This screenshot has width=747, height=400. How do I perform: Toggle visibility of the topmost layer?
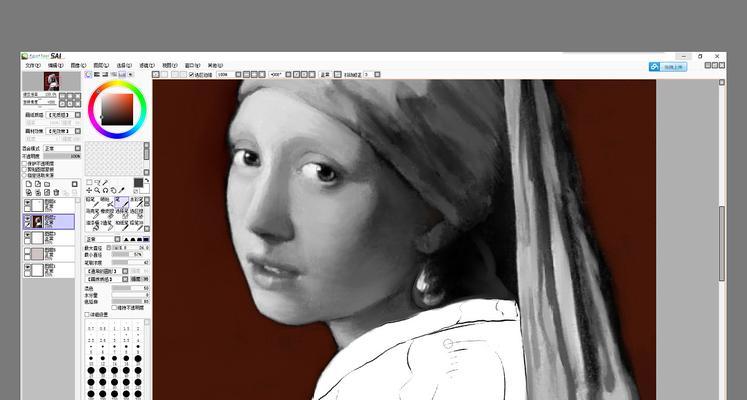pos(28,202)
